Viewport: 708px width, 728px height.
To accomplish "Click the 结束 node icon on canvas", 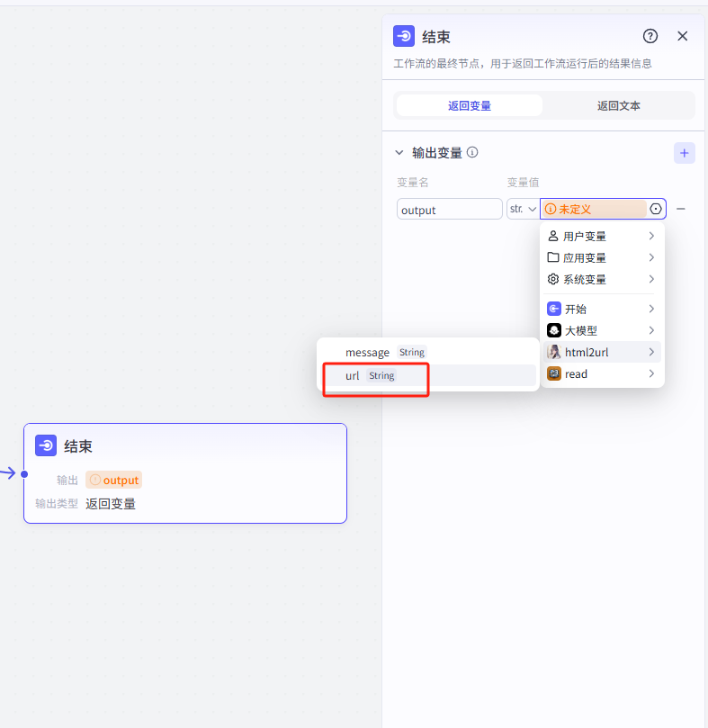I will pos(46,445).
